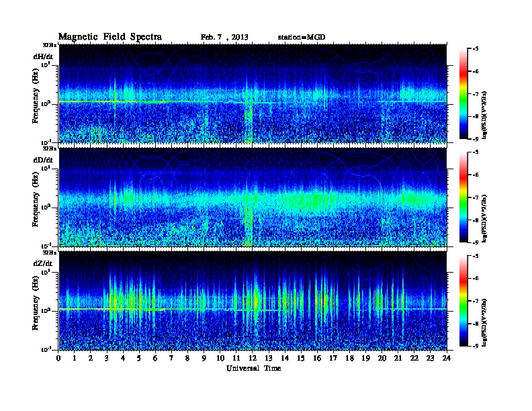Click the dZ/dt panel color bar
The width and height of the screenshot is (532, 411).
click(x=463, y=301)
